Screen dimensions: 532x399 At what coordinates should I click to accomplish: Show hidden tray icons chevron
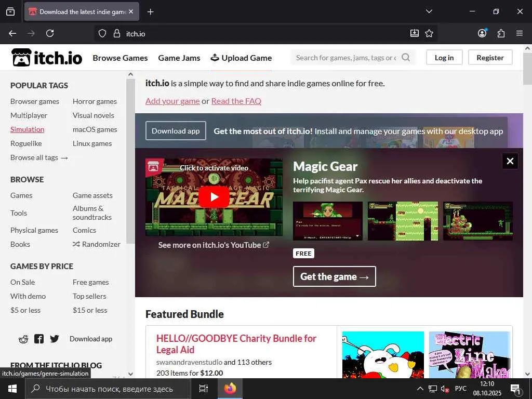click(420, 389)
